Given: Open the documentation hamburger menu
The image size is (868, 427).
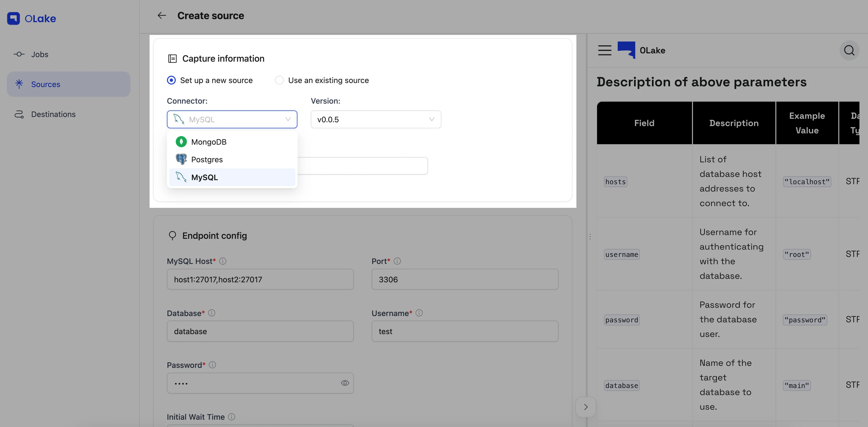Looking at the screenshot, I should (x=605, y=51).
